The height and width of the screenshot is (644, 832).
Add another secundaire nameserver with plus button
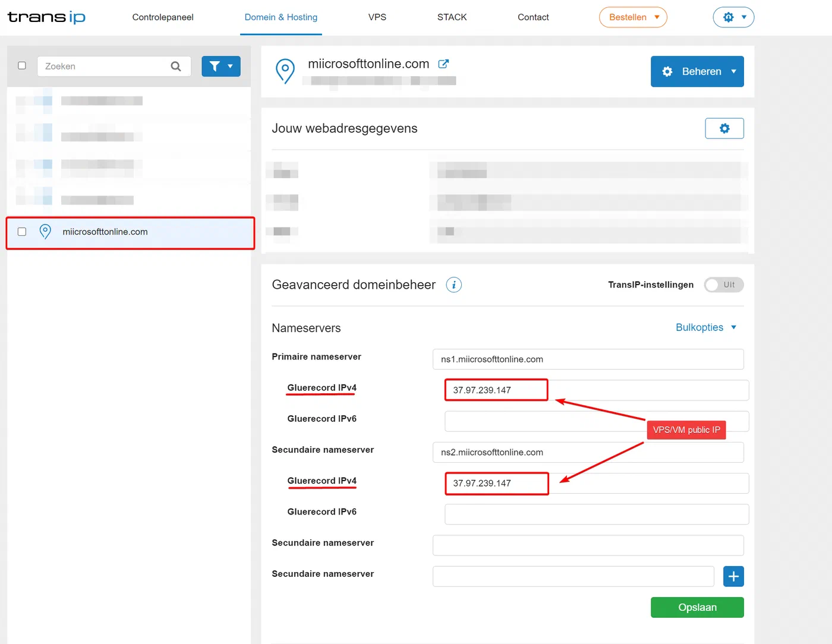(x=733, y=576)
